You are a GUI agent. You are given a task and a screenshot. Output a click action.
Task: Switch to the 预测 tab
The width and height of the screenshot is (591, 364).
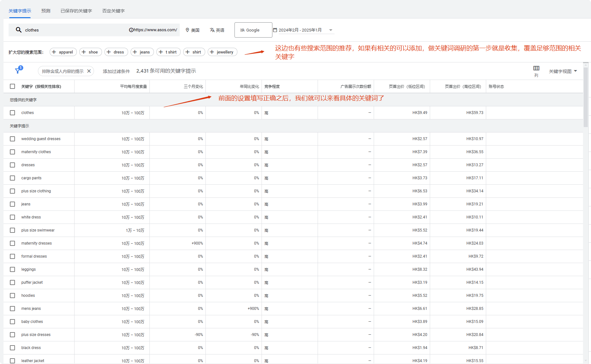[46, 11]
